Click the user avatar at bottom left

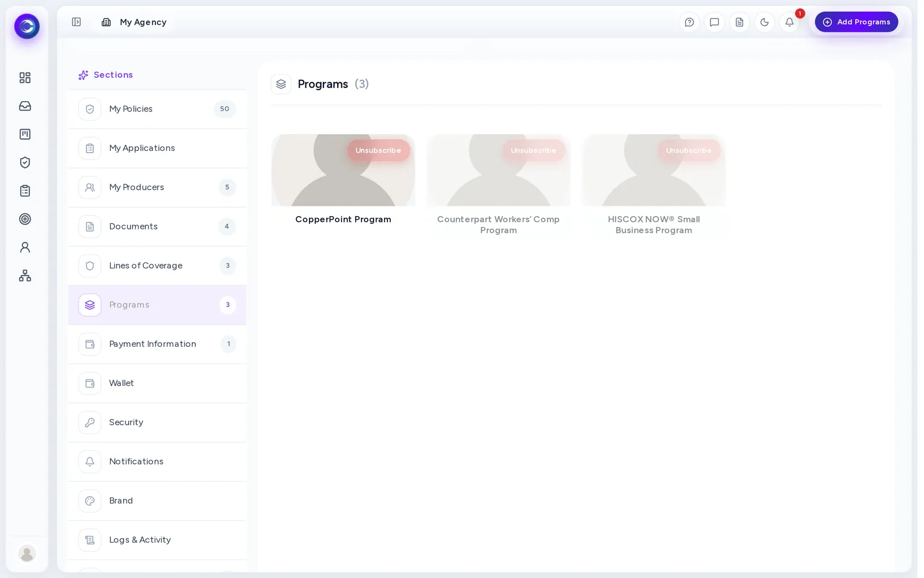27,553
